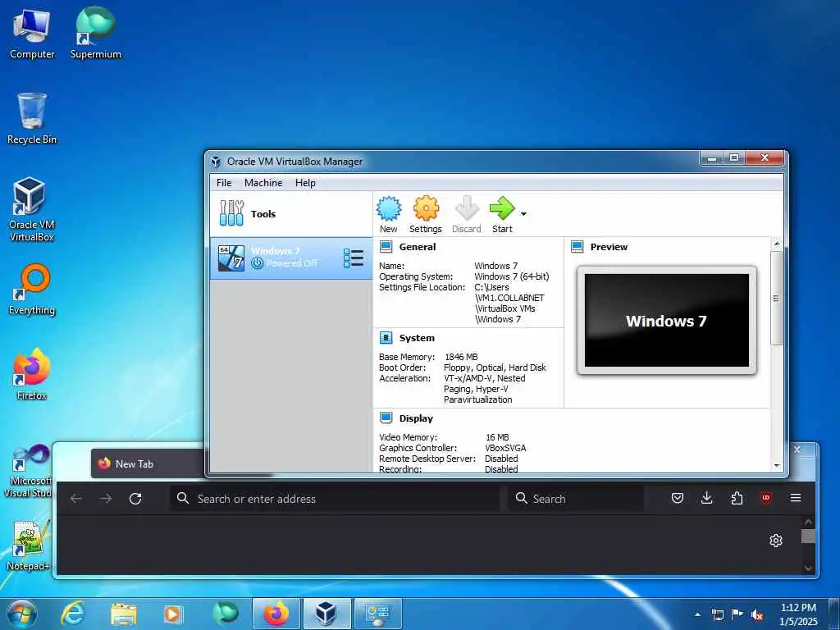
Task: Click the Windows 7 preview thumbnail
Action: pos(667,321)
